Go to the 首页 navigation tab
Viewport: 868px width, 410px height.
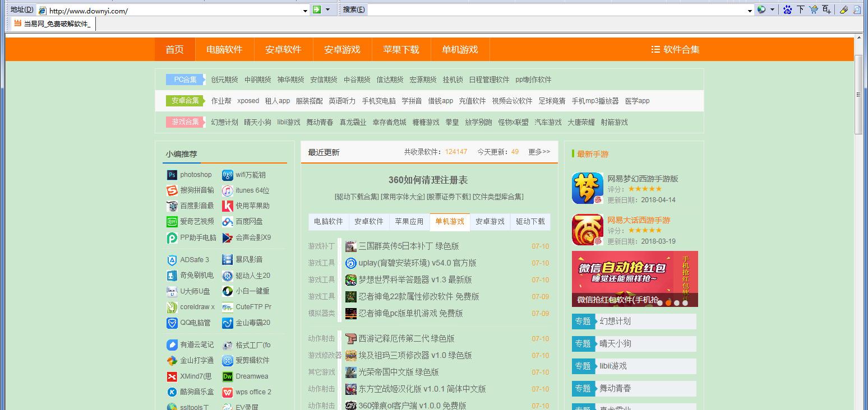(174, 49)
